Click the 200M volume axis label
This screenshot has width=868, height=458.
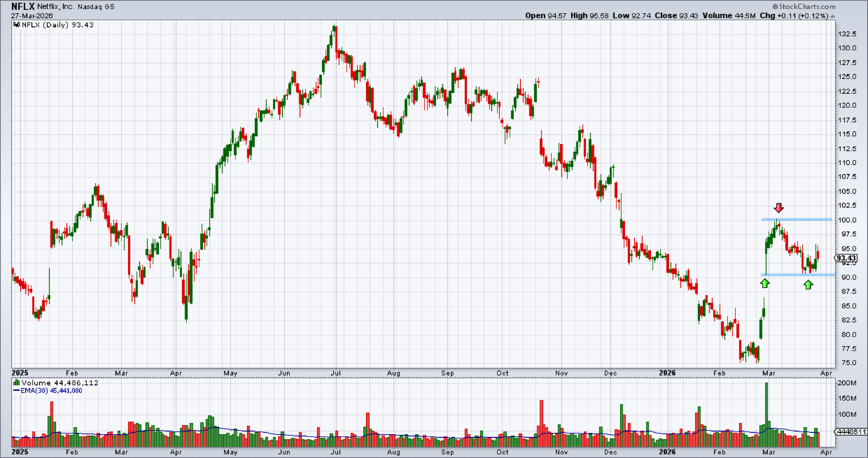click(848, 384)
